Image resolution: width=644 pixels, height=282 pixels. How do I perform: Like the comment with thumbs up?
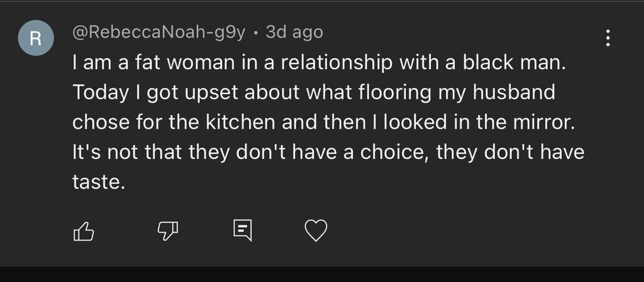click(84, 232)
